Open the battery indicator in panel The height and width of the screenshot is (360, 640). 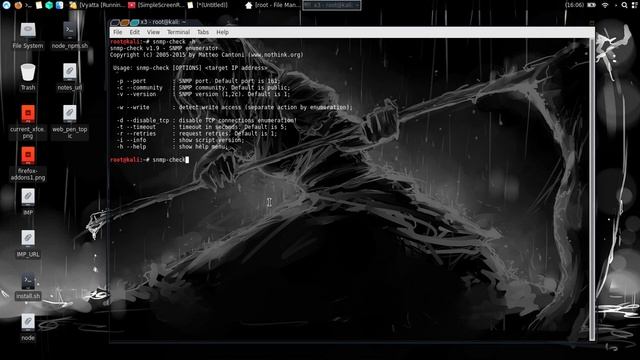[591, 5]
